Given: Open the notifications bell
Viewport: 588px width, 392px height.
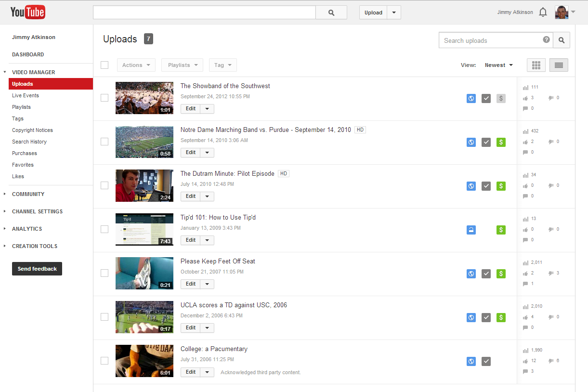Looking at the screenshot, I should pos(543,13).
